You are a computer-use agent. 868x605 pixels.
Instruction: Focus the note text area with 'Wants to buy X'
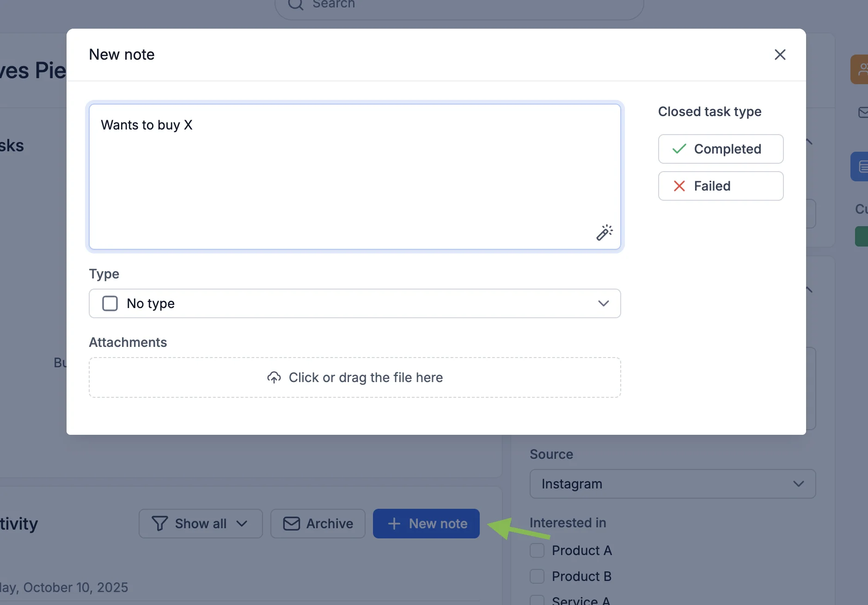[x=355, y=177]
